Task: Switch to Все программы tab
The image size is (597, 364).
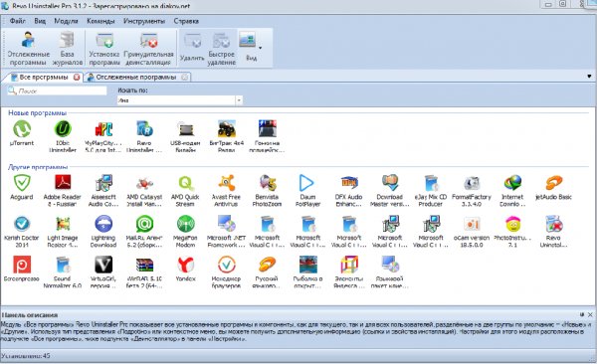Action: coord(44,77)
